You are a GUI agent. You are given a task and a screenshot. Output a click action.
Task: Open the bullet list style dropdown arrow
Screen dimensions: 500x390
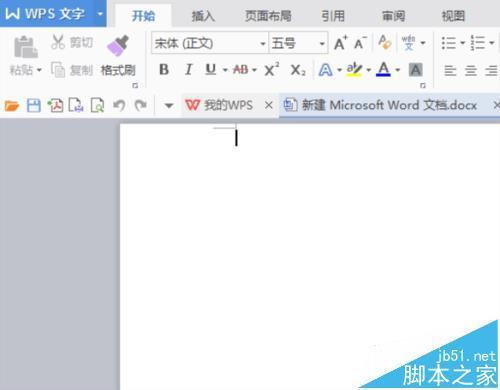click(463, 43)
